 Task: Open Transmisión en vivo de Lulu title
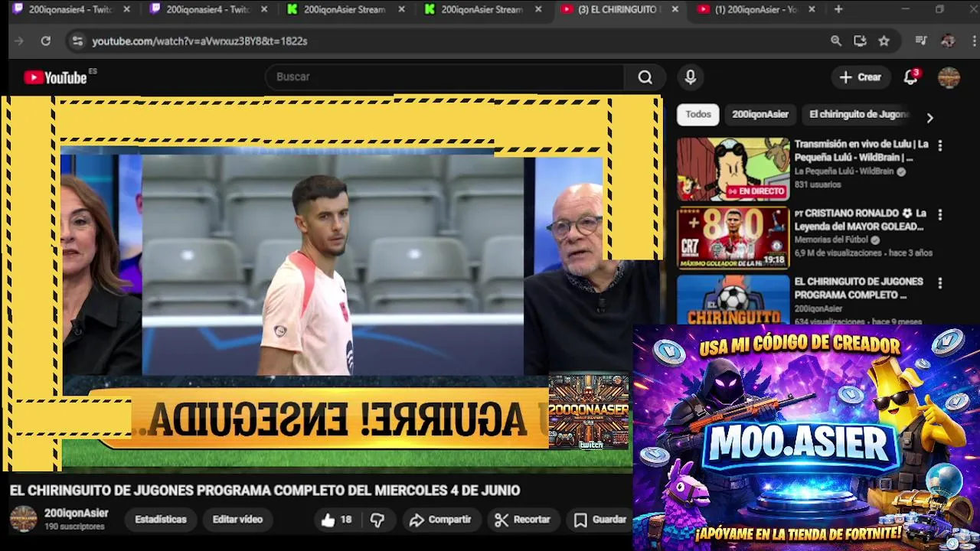[x=861, y=150]
